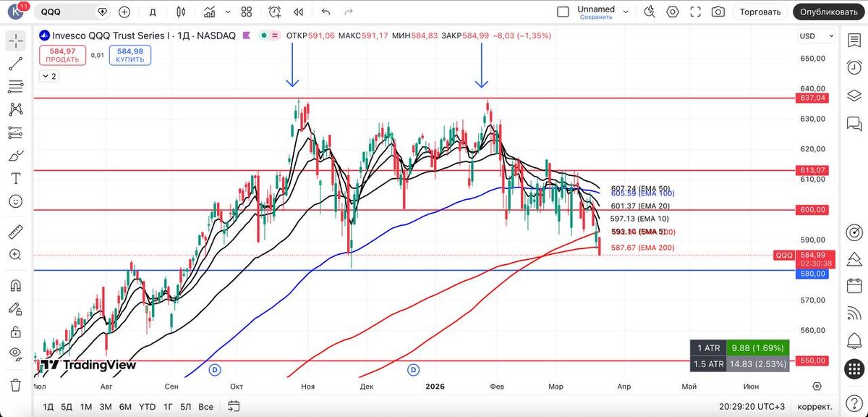The height and width of the screenshot is (417, 868).
Task: Redo the chart action
Action: (x=349, y=12)
